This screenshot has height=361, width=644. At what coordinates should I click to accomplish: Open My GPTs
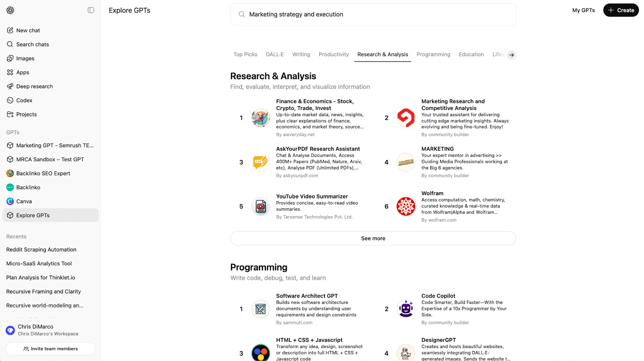pos(583,10)
